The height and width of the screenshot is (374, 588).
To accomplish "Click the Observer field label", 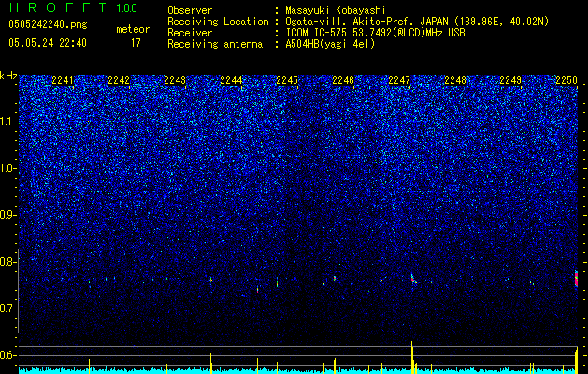I will (x=190, y=10).
